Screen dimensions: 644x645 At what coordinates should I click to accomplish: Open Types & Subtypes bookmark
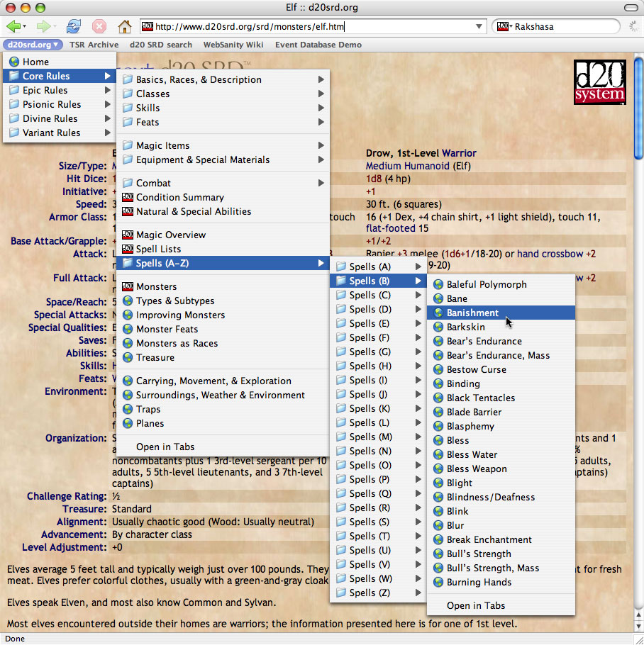click(x=224, y=301)
